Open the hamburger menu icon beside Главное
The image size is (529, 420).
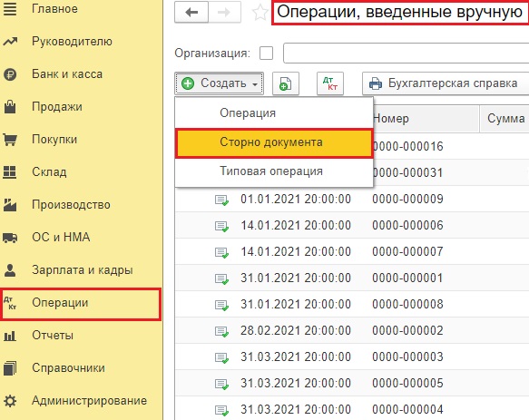(x=10, y=9)
